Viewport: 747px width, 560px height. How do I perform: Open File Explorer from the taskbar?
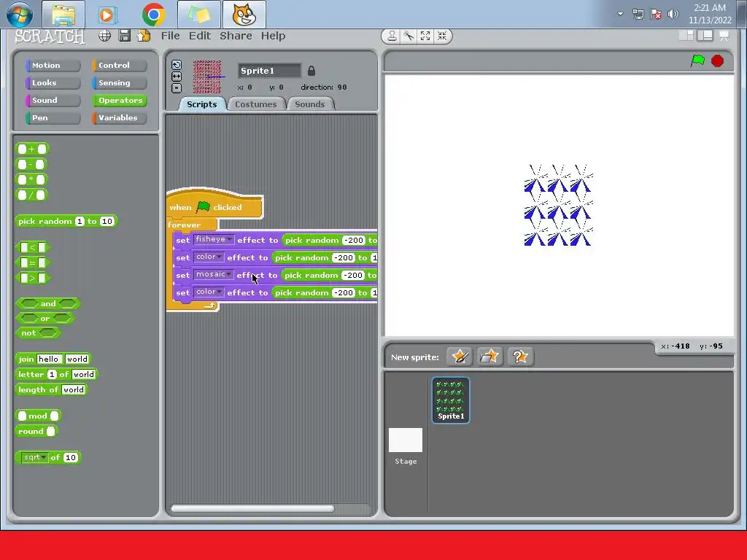(63, 15)
